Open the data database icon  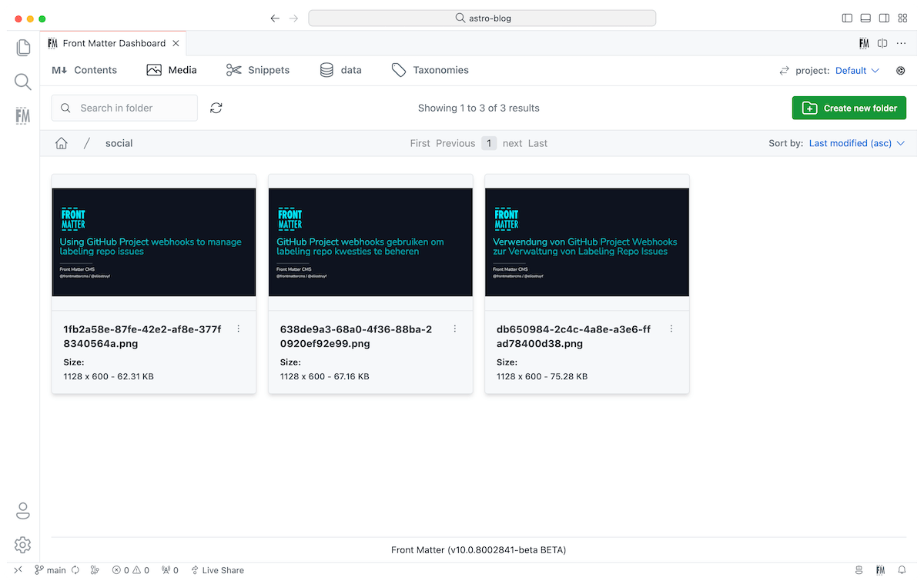(326, 70)
